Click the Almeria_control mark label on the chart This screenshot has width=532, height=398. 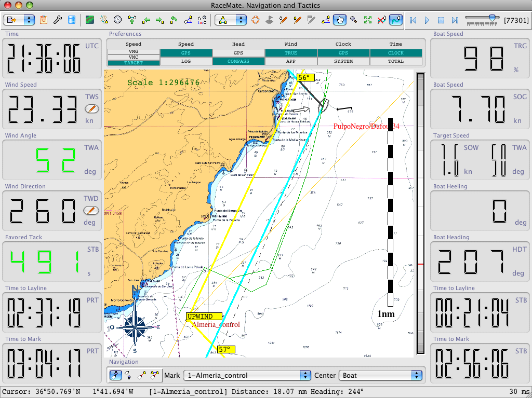(216, 324)
